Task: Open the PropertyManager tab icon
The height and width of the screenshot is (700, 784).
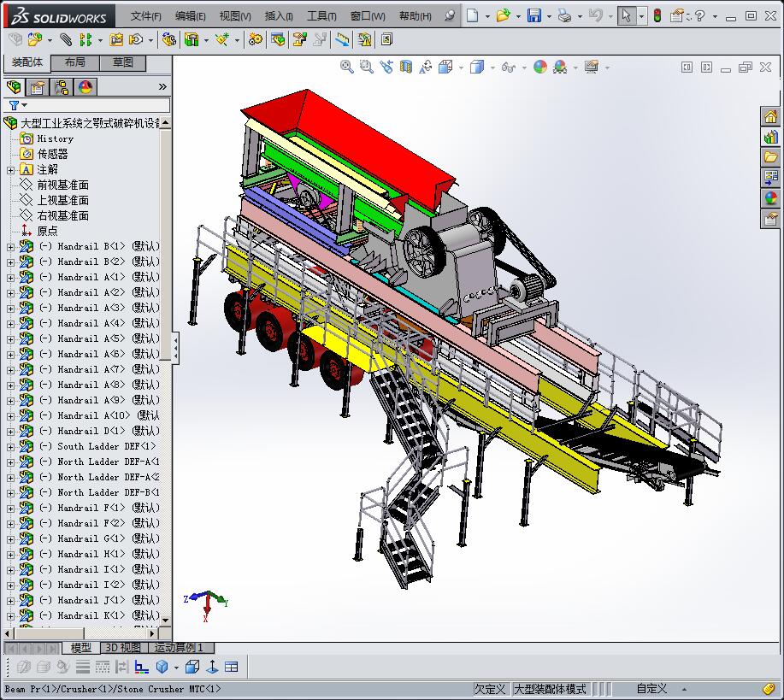Action: pos(38,87)
